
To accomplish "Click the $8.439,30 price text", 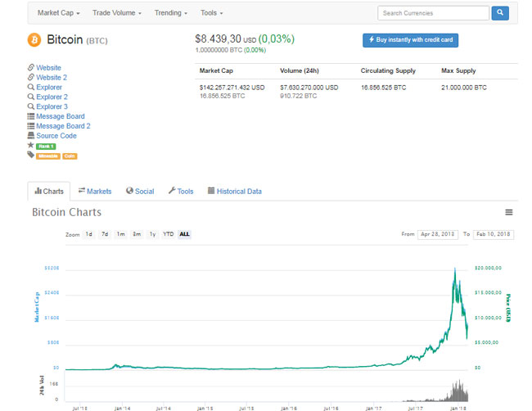I will (x=219, y=39).
